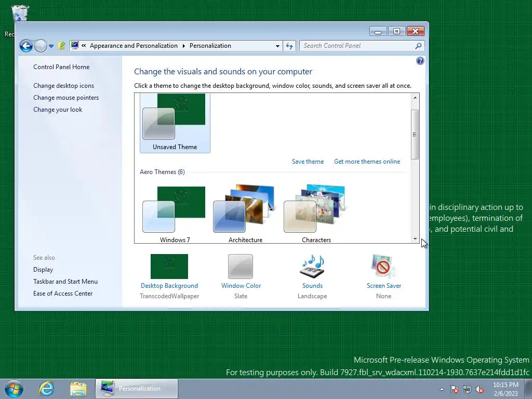
Task: Click the Slate Window Color swatch
Action: click(x=241, y=267)
